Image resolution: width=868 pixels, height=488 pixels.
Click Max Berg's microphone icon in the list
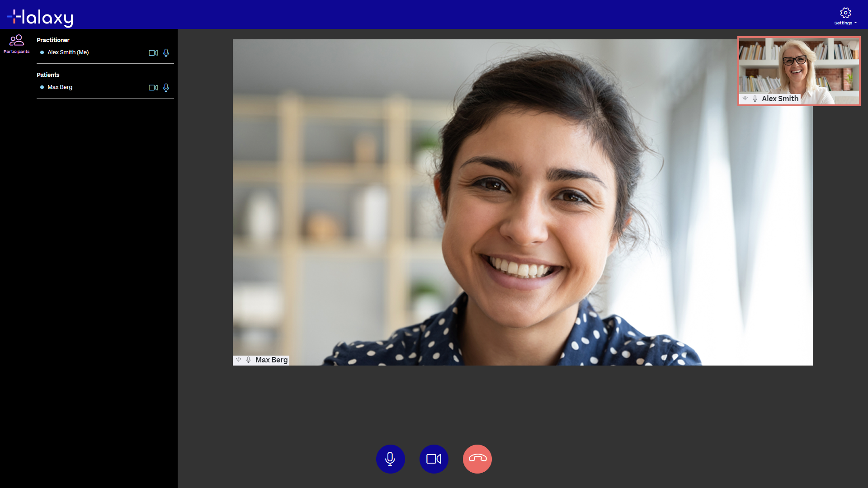[166, 88]
